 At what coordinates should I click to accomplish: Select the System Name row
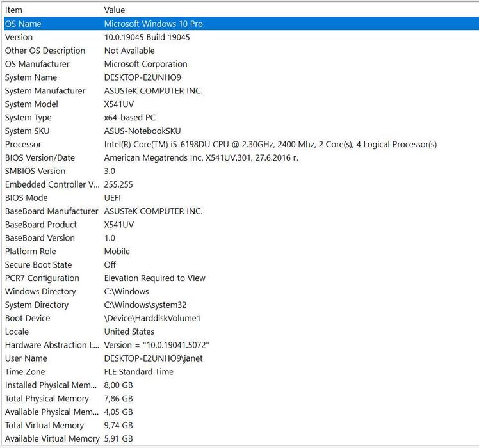[241, 77]
